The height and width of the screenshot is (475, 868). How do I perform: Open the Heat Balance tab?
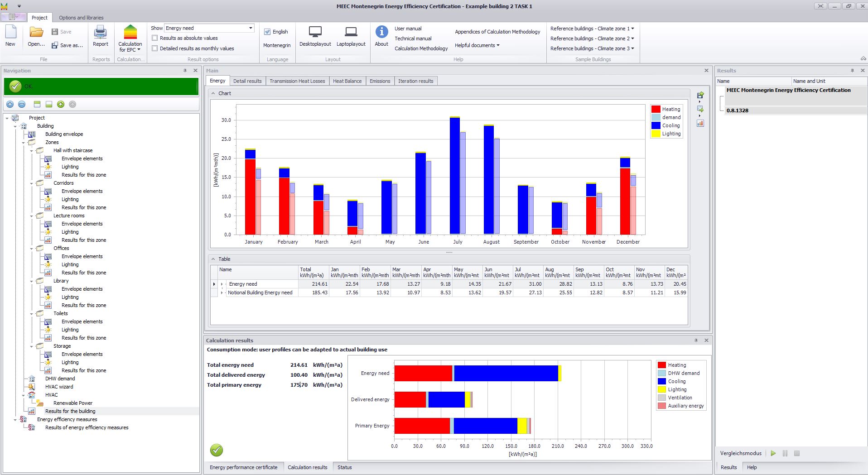[347, 81]
